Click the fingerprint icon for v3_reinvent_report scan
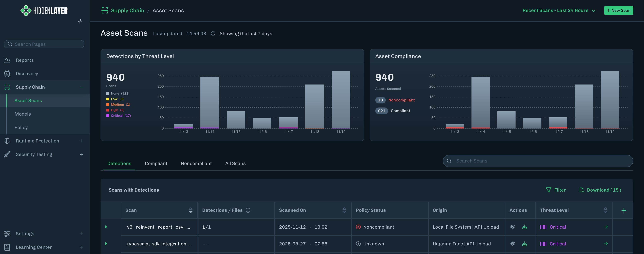This screenshot has height=254, width=644. coord(513,227)
